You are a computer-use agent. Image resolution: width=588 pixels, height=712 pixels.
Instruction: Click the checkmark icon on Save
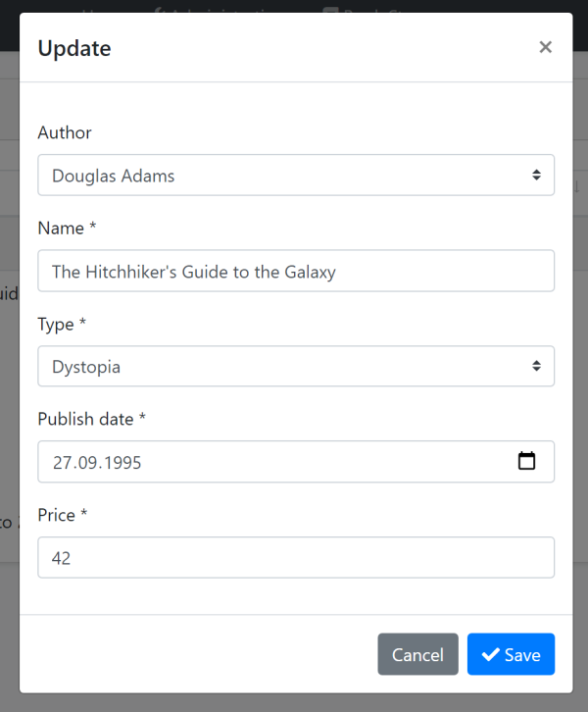click(491, 655)
